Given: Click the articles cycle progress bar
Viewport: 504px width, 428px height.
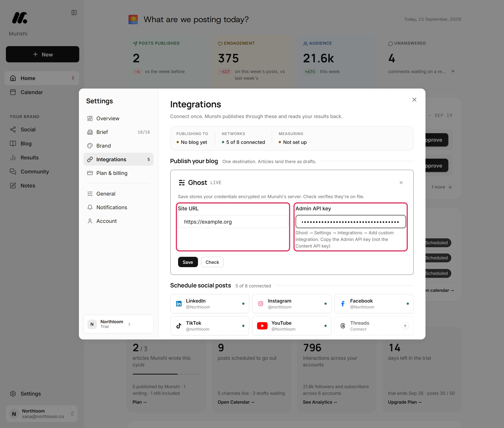Looking at the screenshot, I should [x=166, y=374].
